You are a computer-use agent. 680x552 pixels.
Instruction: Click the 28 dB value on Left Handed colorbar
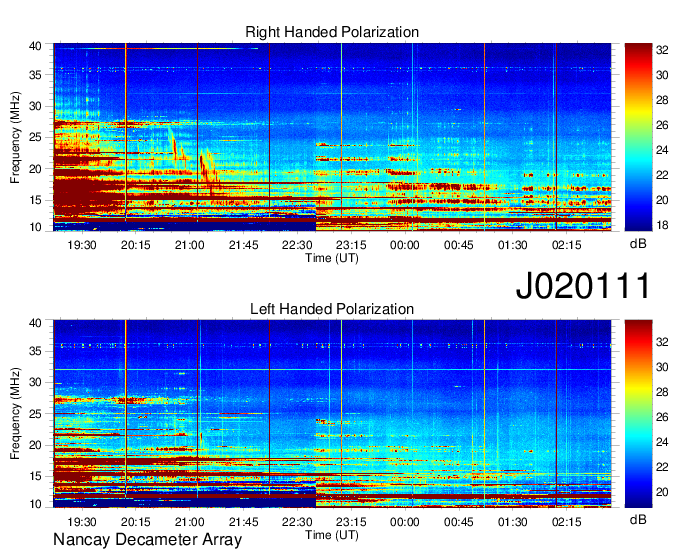pos(662,392)
